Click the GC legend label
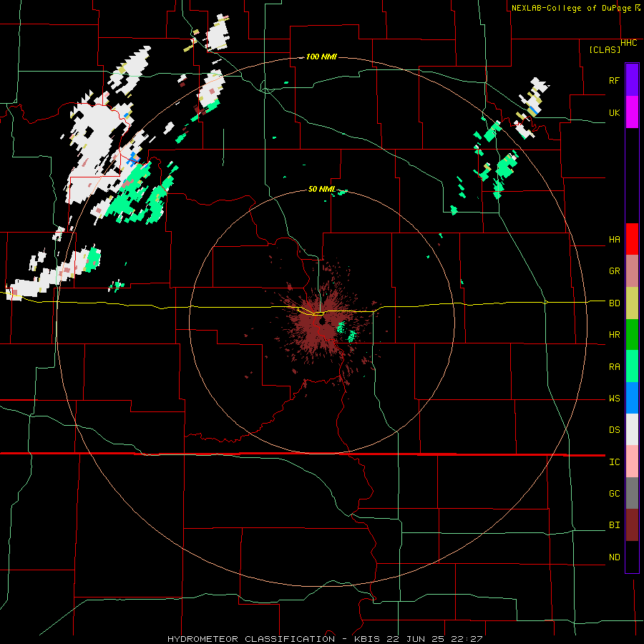Screen dimensions: 644x644 point(614,493)
